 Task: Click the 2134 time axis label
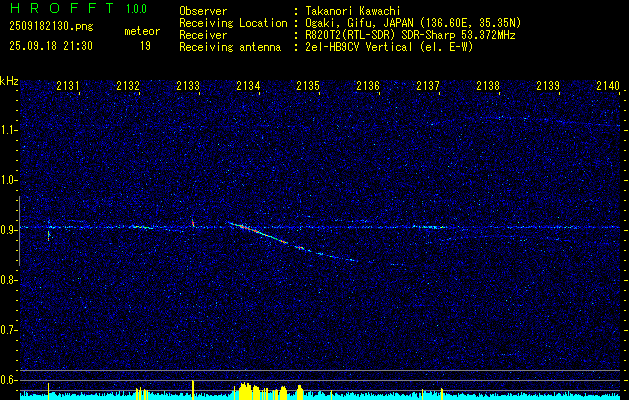click(248, 85)
